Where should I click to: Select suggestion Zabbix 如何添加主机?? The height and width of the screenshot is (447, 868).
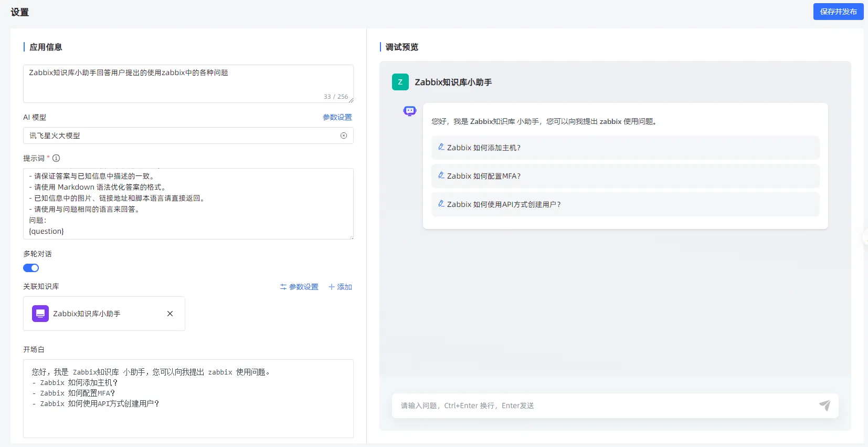click(626, 148)
